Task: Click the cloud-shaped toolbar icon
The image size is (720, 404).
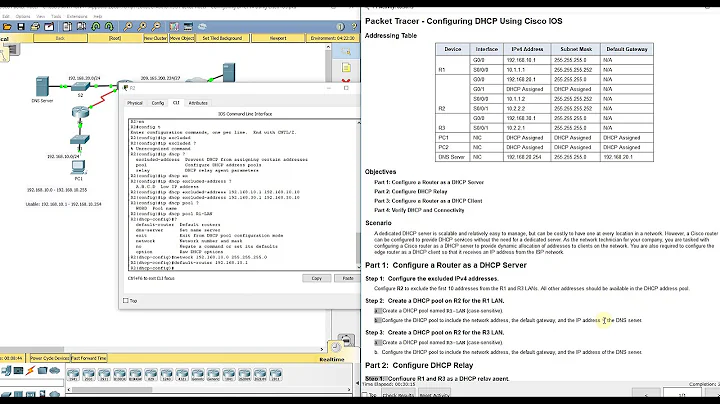Action: (202, 27)
